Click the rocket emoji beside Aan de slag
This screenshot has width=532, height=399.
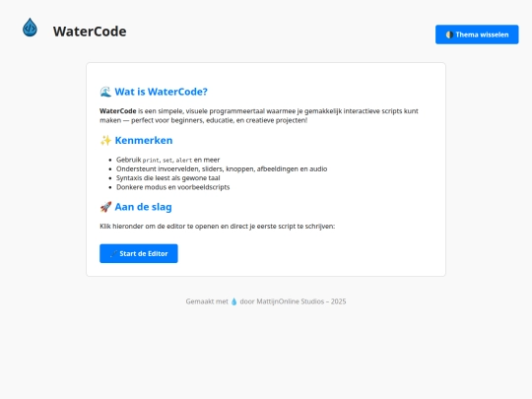[105, 207]
